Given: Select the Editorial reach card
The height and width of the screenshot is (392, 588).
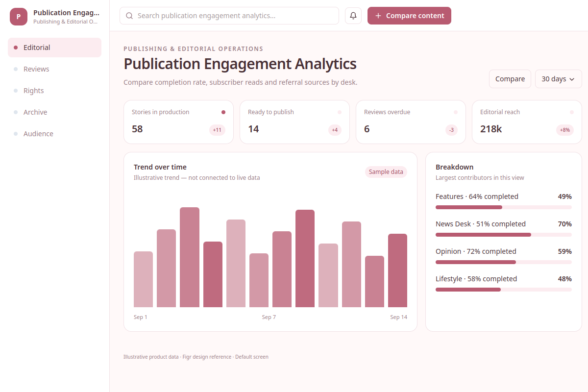Looking at the screenshot, I should pyautogui.click(x=527, y=122).
